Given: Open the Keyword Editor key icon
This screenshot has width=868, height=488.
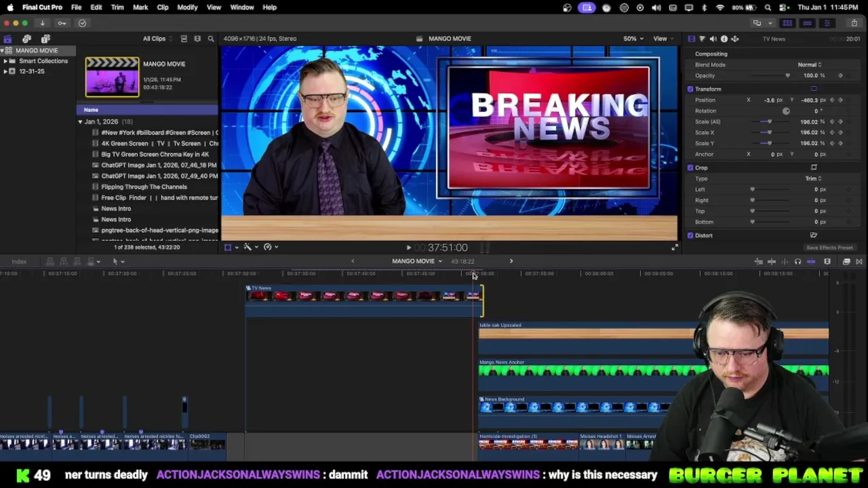Looking at the screenshot, I should point(62,23).
